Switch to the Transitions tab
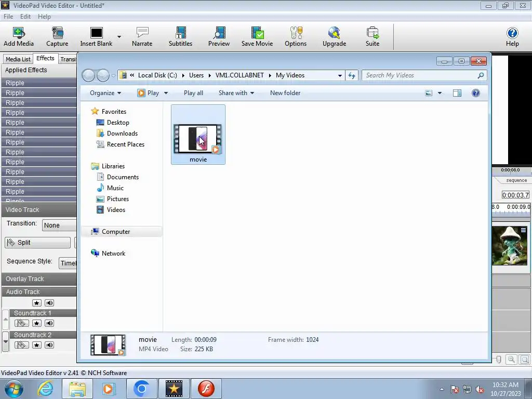Image resolution: width=532 pixels, height=399 pixels. 68,59
